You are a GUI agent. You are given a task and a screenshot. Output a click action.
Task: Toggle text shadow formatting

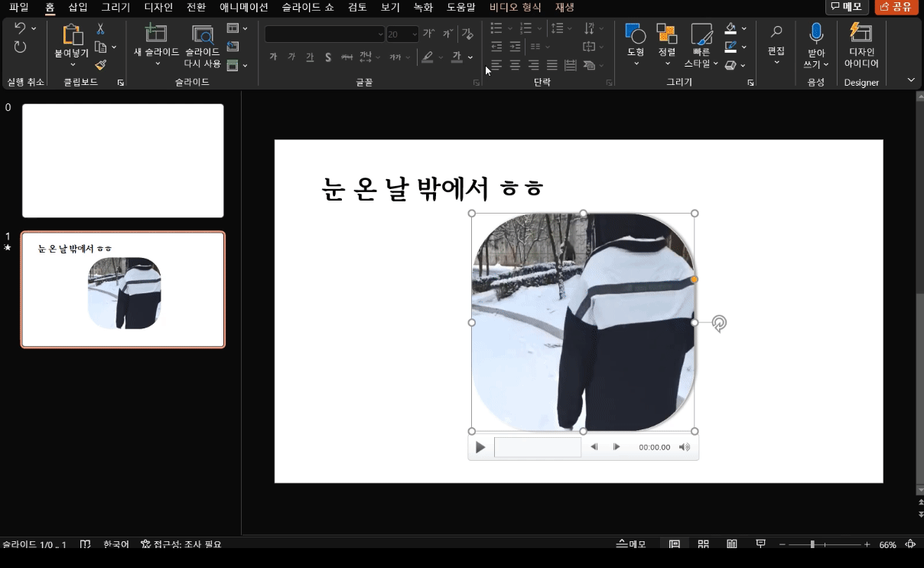coord(328,57)
